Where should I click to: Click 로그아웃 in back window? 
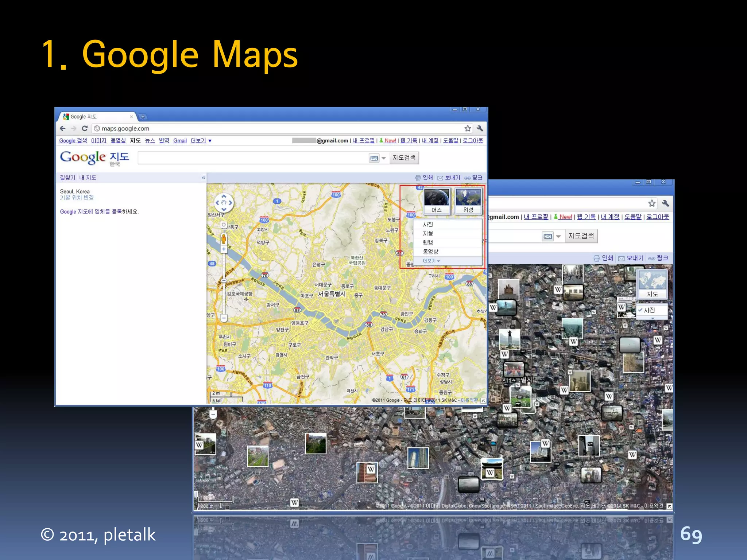click(x=658, y=217)
